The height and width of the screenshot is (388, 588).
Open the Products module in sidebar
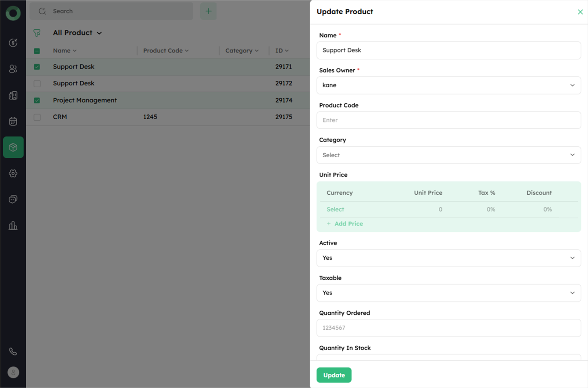click(x=13, y=147)
